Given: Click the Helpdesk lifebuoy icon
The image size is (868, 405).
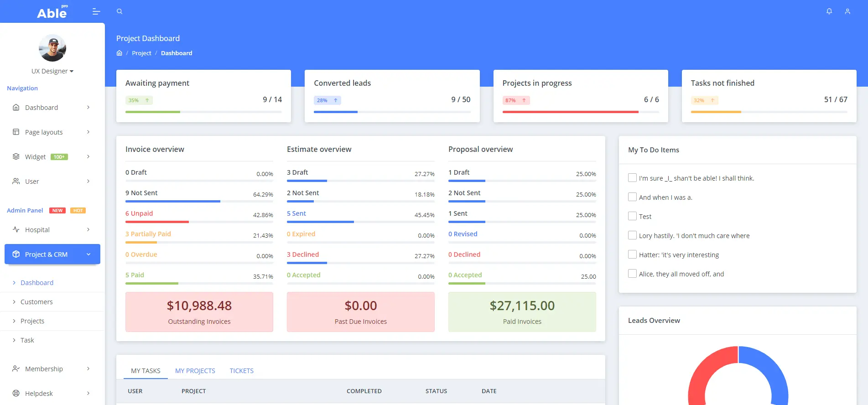Looking at the screenshot, I should [16, 393].
